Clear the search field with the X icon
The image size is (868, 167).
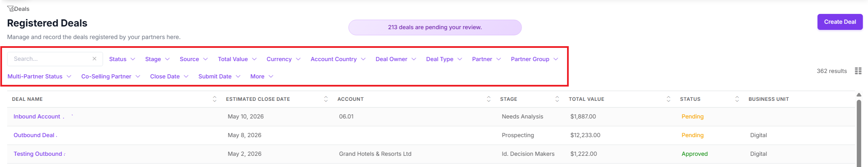(94, 59)
